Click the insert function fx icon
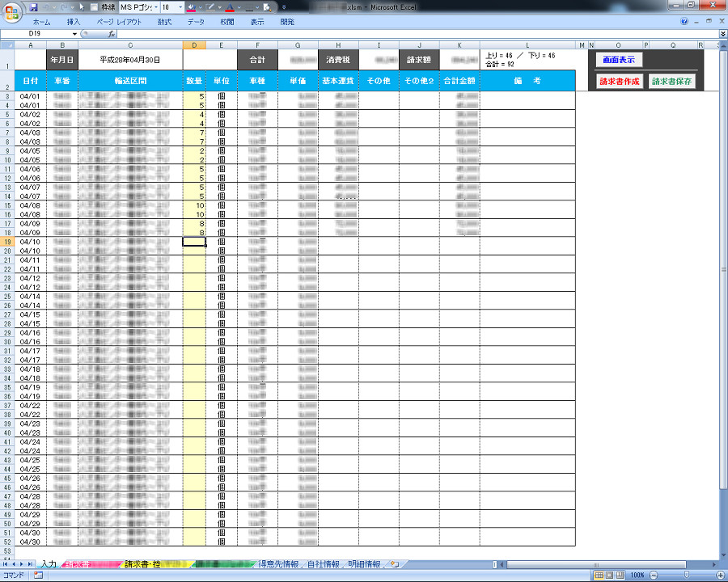Screen dimensions: 728x582 click(112, 34)
